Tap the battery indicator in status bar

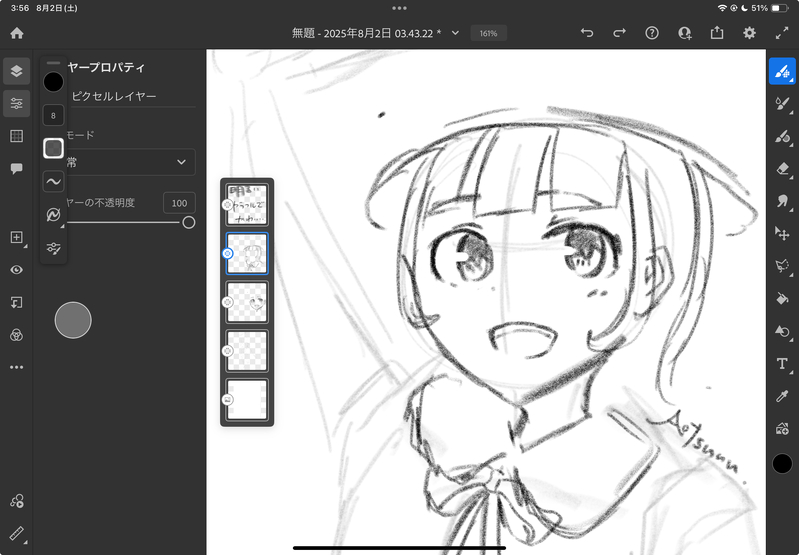point(780,8)
